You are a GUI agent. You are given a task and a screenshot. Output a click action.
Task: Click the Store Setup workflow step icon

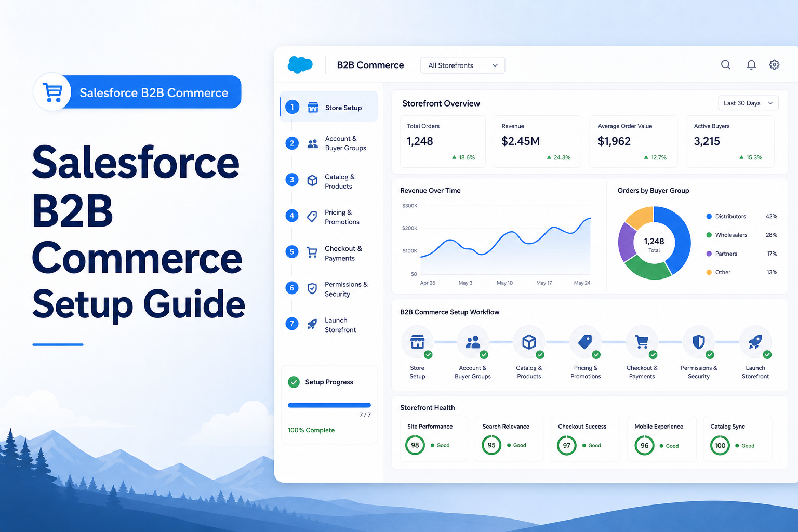(417, 342)
